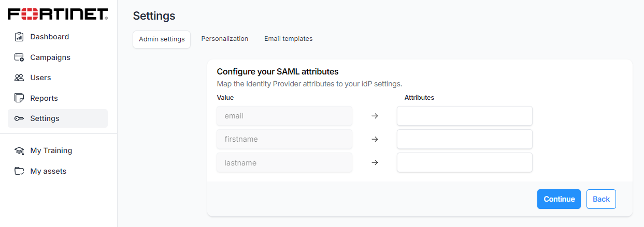Screen dimensions: 644x227
Task: Click the Reports sidebar icon
Action: 19,98
